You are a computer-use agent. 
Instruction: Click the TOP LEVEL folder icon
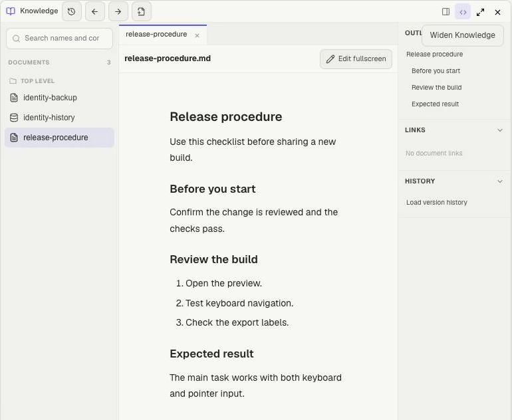click(13, 81)
